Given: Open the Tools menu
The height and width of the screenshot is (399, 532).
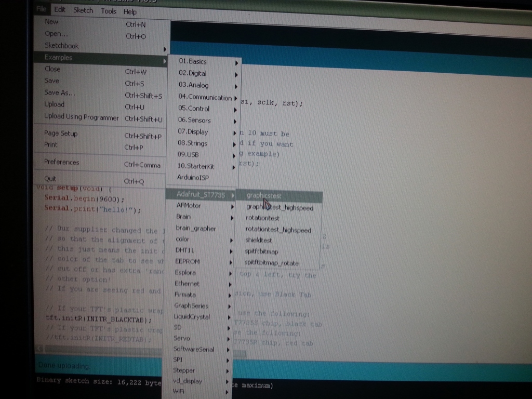Looking at the screenshot, I should pos(109,11).
